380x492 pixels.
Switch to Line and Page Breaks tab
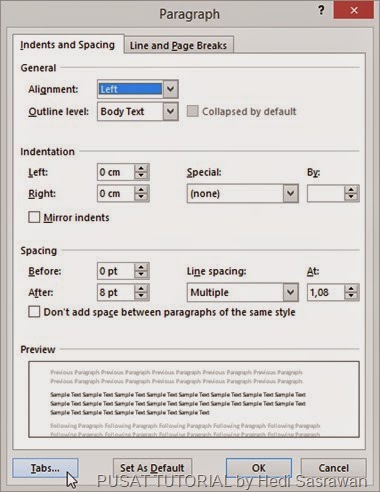(178, 45)
